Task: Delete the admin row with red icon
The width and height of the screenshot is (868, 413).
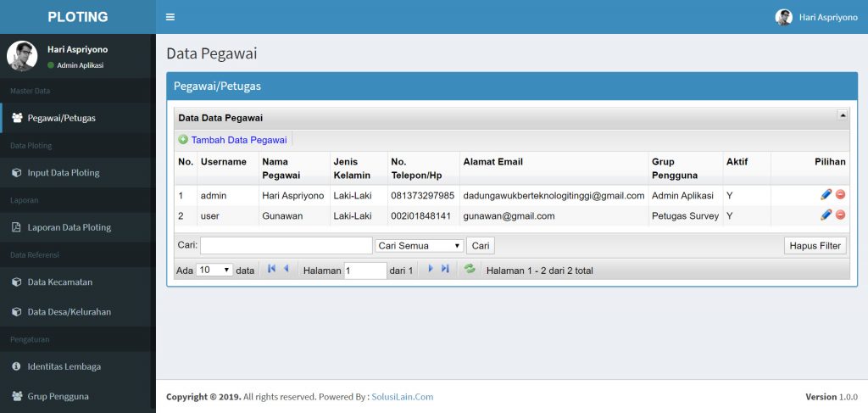Action: point(840,195)
